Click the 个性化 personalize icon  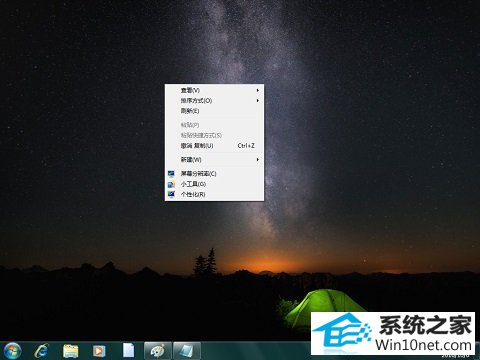coord(171,194)
